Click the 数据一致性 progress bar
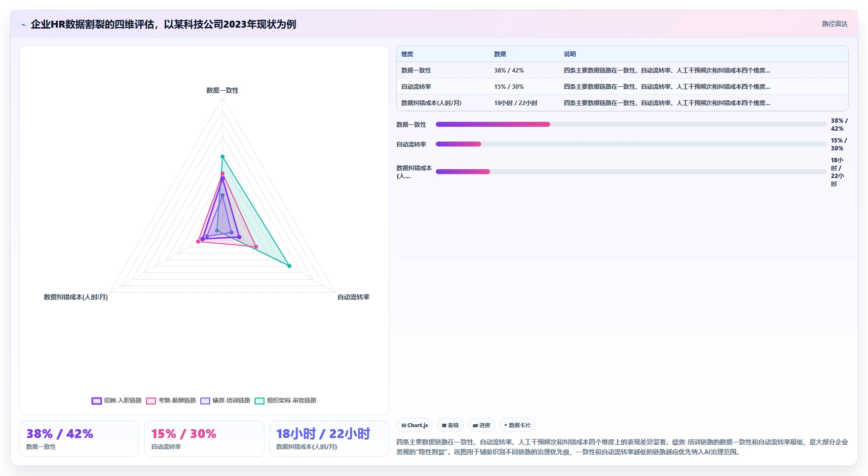Image resolution: width=868 pixels, height=476 pixels. (631, 124)
